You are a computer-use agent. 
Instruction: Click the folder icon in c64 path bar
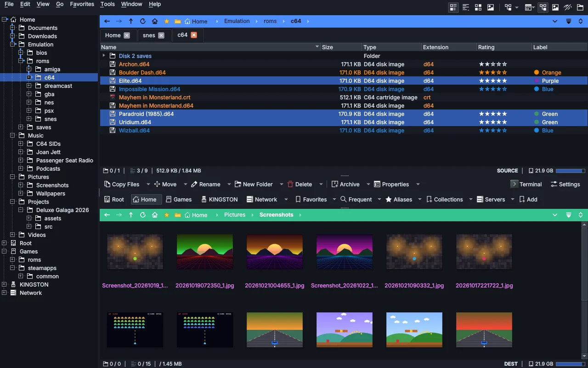(x=177, y=21)
